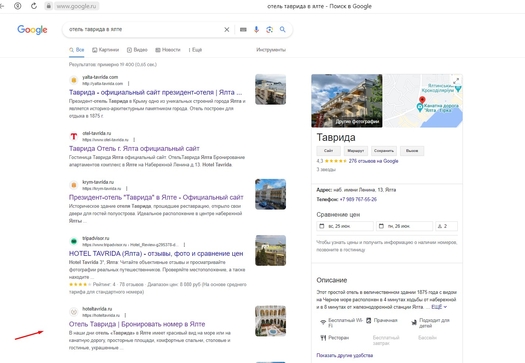This screenshot has width=525, height=363.
Task: Clear the search query with X icon
Action: pos(227,29)
